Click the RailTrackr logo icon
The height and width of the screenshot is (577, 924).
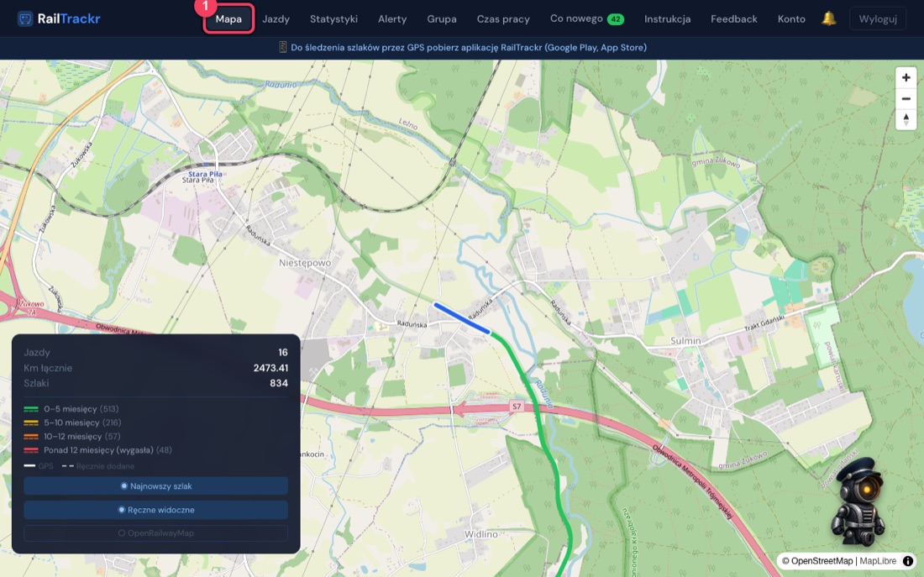pyautogui.click(x=24, y=18)
